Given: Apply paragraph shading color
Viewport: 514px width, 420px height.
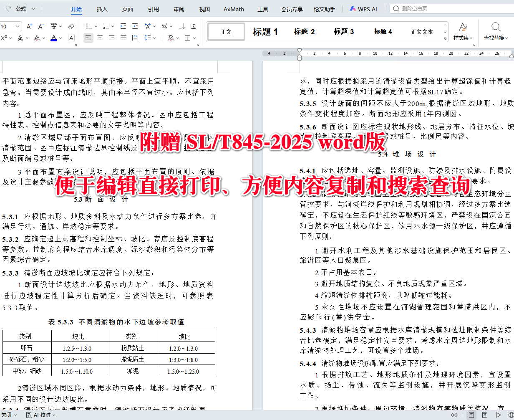Looking at the screenshot, I should [x=171, y=38].
